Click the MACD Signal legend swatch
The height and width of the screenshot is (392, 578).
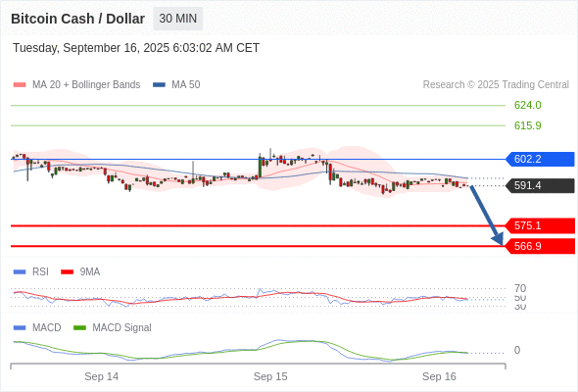click(79, 328)
